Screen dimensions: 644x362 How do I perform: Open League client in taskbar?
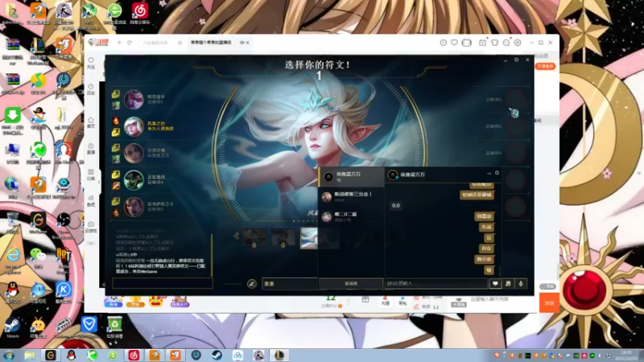point(279,355)
